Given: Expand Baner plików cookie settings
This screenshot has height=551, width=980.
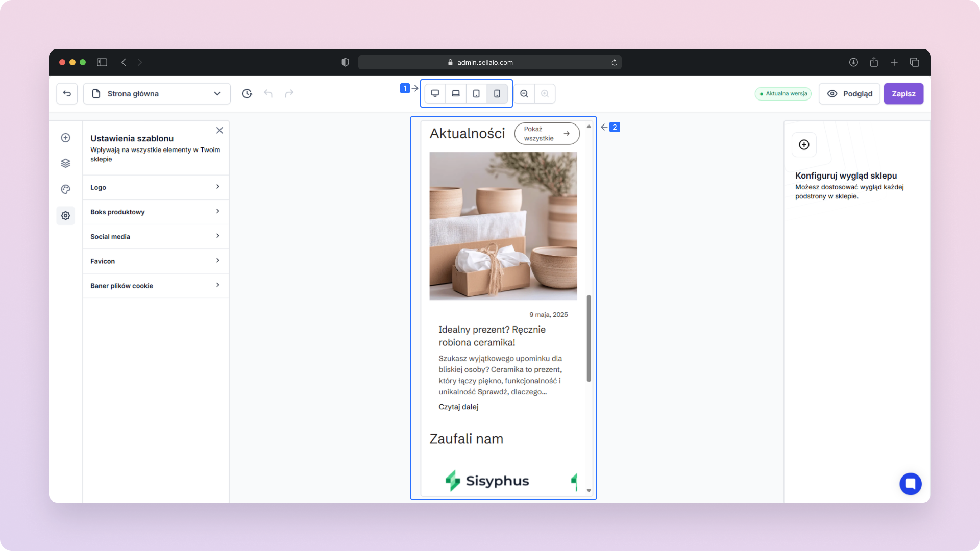Looking at the screenshot, I should [x=156, y=285].
